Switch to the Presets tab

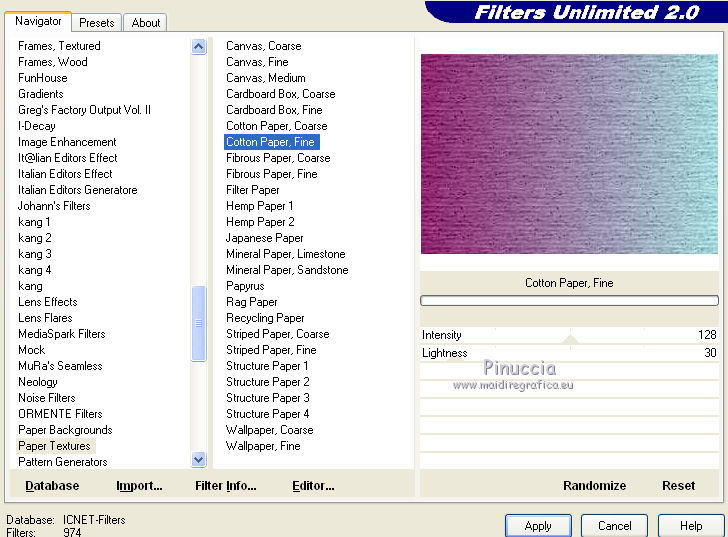(97, 23)
